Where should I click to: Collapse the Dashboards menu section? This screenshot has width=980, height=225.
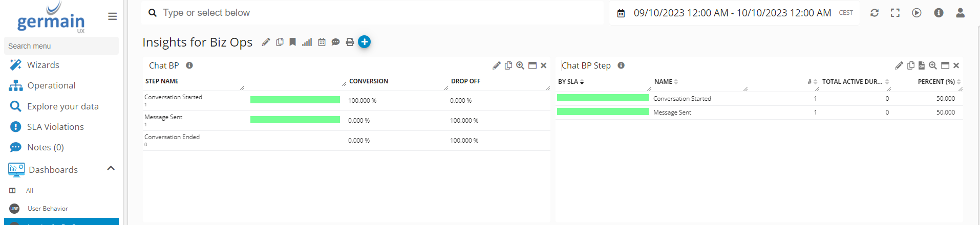[111, 169]
